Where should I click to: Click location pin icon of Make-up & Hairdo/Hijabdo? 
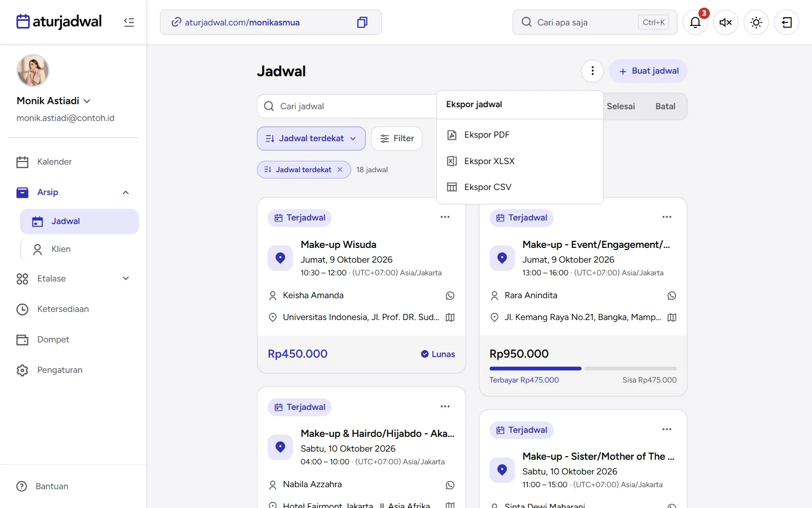(x=280, y=448)
